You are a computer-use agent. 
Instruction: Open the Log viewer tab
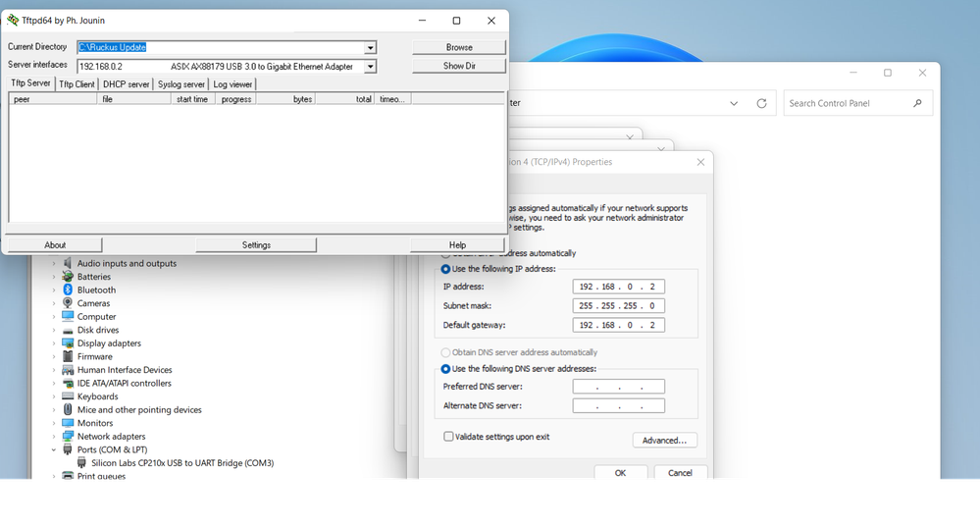pyautogui.click(x=233, y=84)
